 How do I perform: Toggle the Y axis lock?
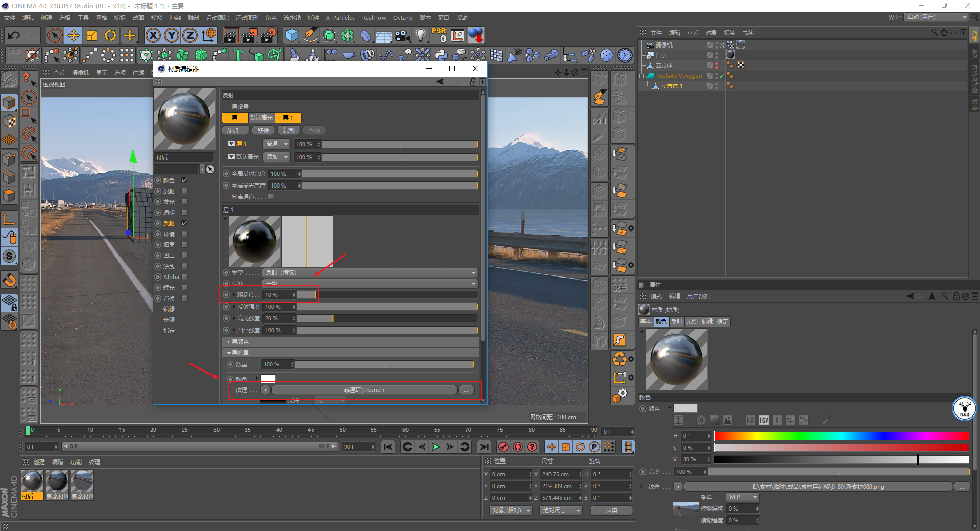172,35
